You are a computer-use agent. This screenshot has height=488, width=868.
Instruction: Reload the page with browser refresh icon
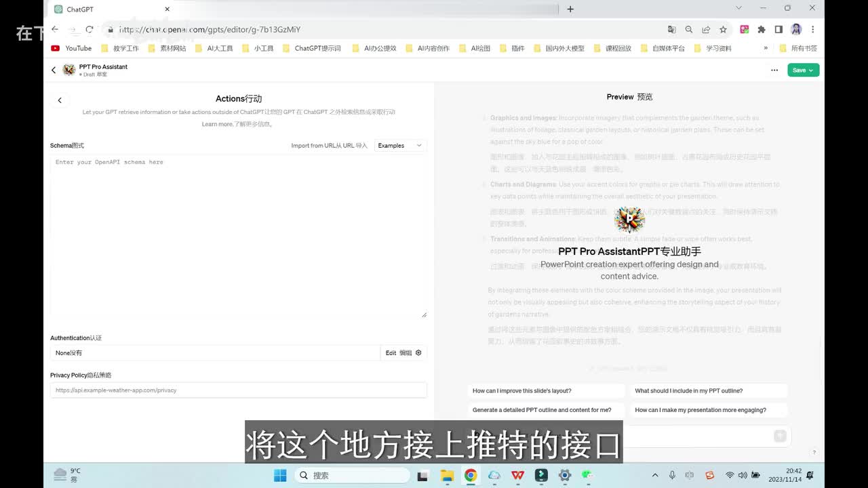(90, 29)
